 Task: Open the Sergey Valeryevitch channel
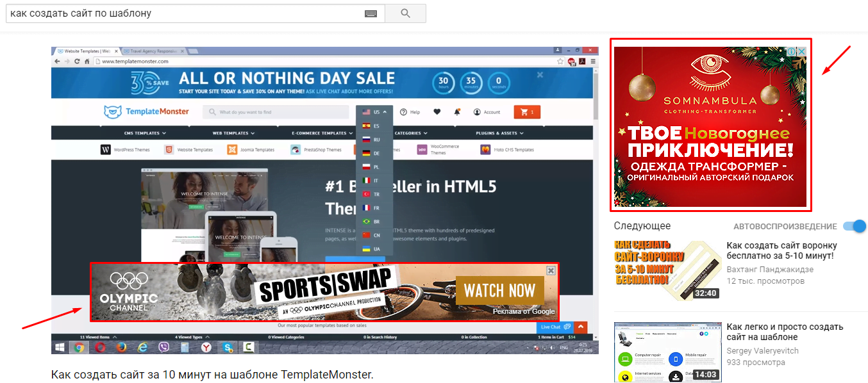[764, 351]
